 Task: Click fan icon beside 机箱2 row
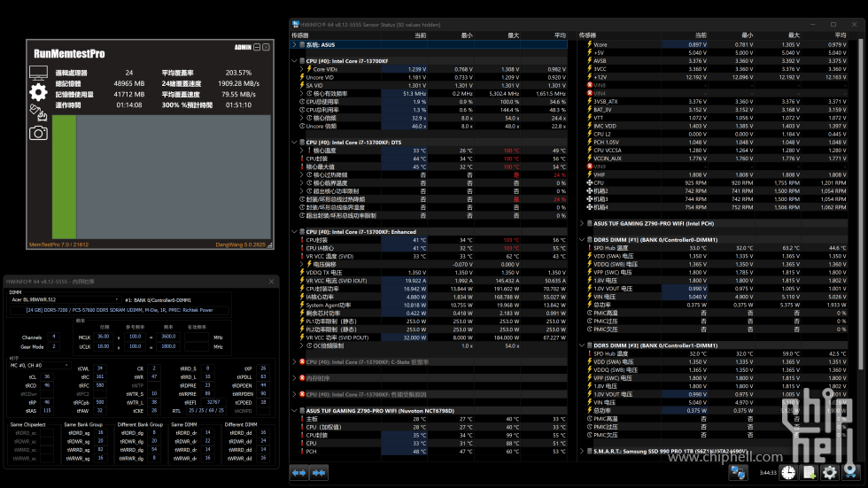click(590, 191)
